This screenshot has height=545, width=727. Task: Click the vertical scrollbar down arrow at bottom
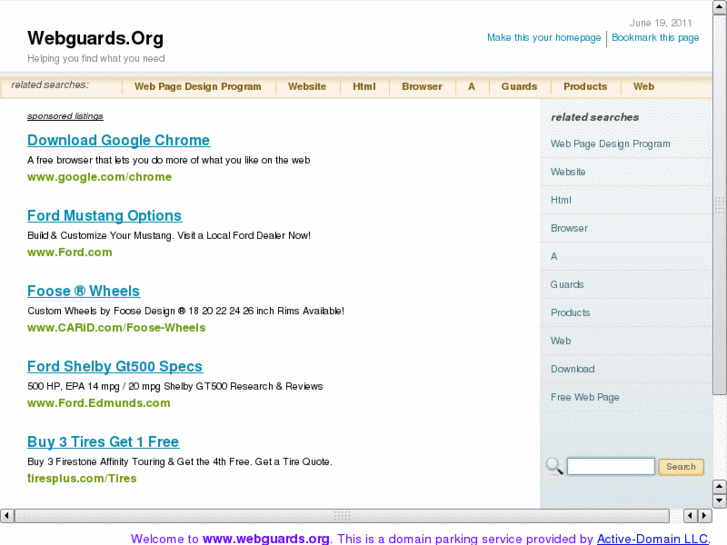pyautogui.click(x=719, y=501)
